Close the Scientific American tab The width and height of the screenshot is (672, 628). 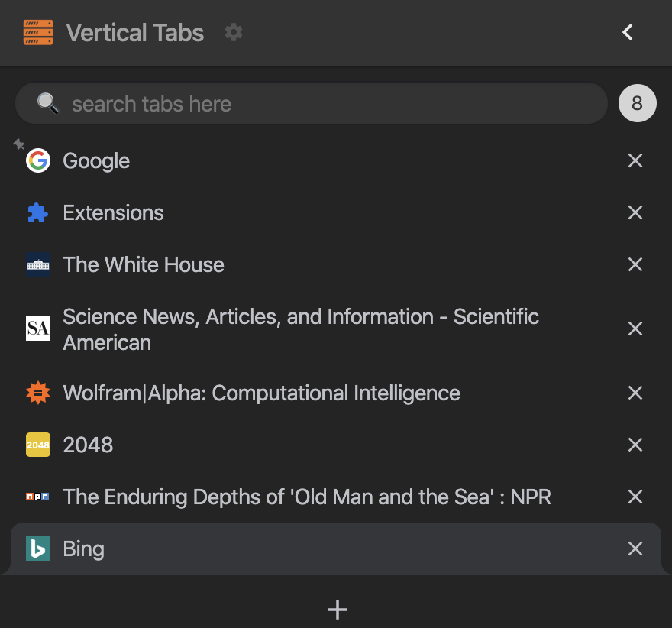[x=635, y=329]
